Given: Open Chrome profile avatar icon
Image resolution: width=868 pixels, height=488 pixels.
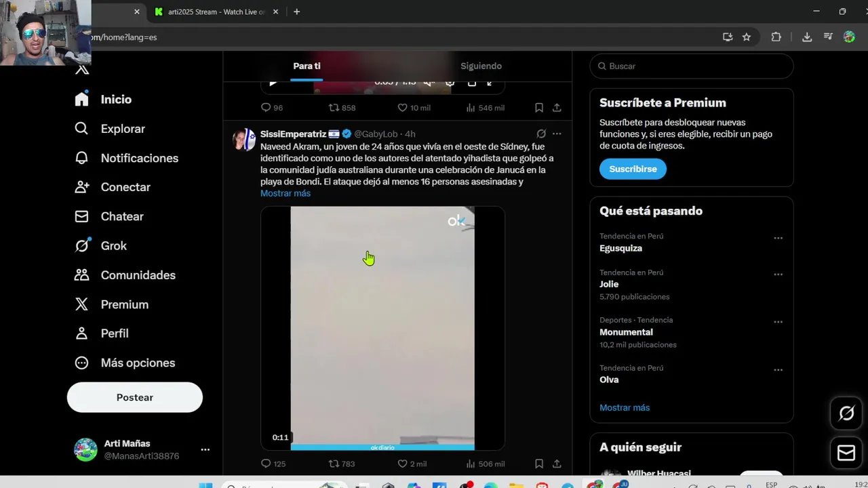Looking at the screenshot, I should coord(849,37).
